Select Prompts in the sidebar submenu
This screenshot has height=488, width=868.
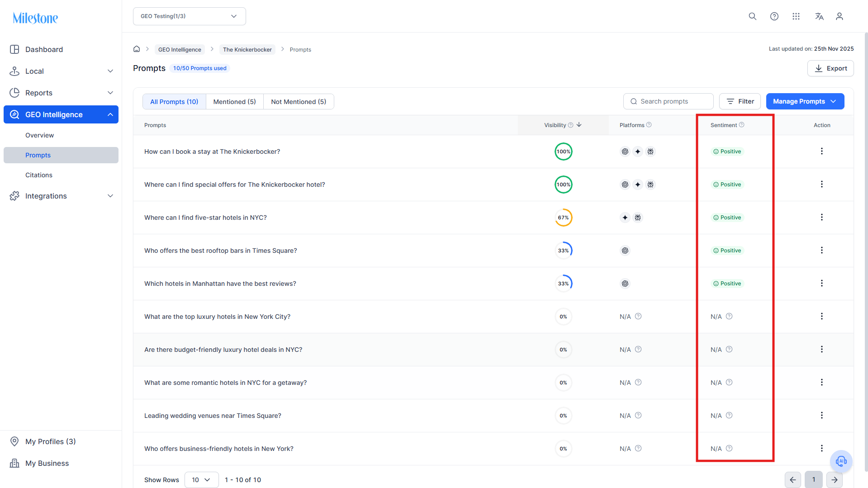[x=61, y=155]
